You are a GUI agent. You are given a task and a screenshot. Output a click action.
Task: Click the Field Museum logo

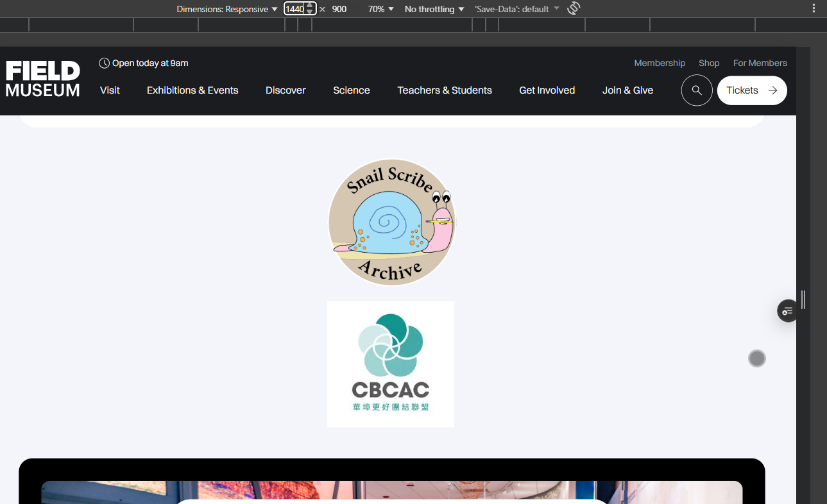tap(43, 79)
